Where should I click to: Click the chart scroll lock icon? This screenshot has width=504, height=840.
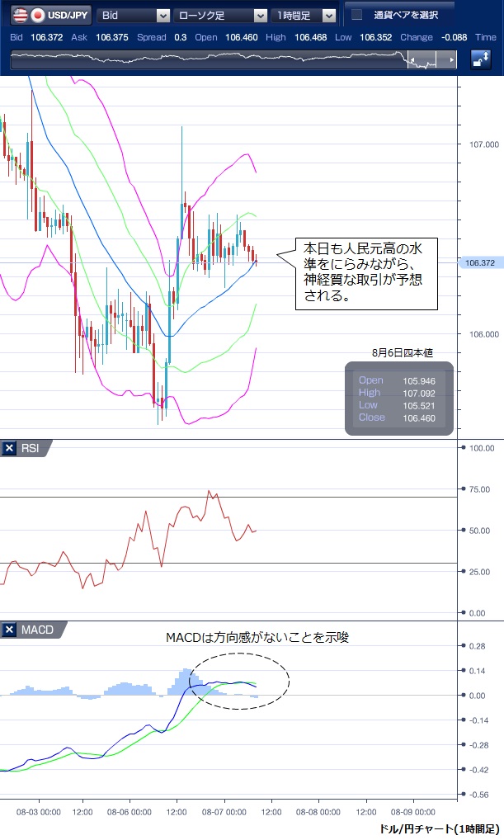[x=482, y=59]
